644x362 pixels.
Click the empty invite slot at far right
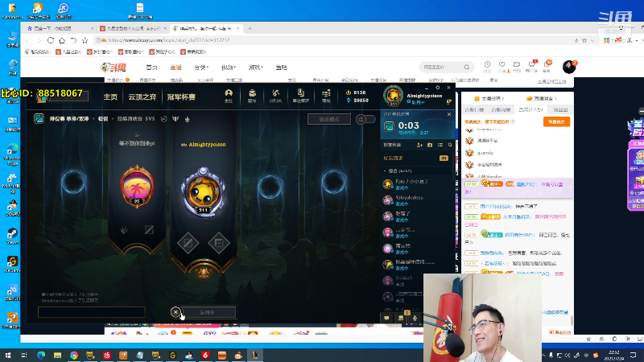click(x=333, y=182)
